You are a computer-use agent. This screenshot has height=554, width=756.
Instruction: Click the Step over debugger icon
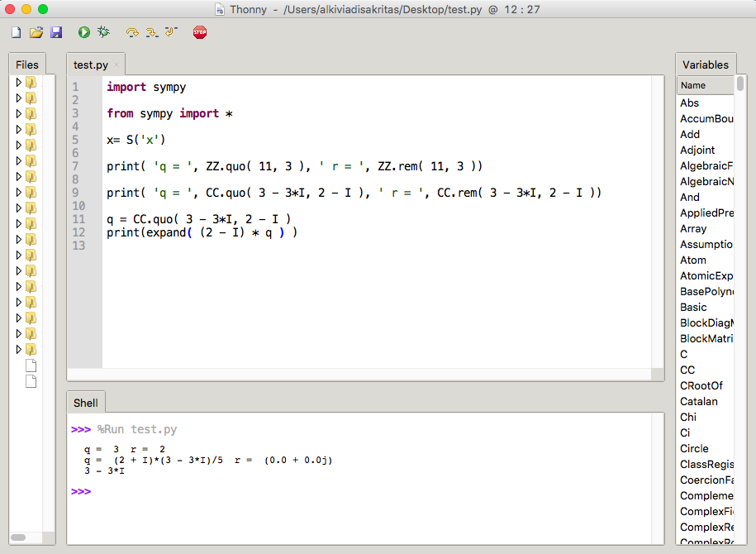coord(132,32)
